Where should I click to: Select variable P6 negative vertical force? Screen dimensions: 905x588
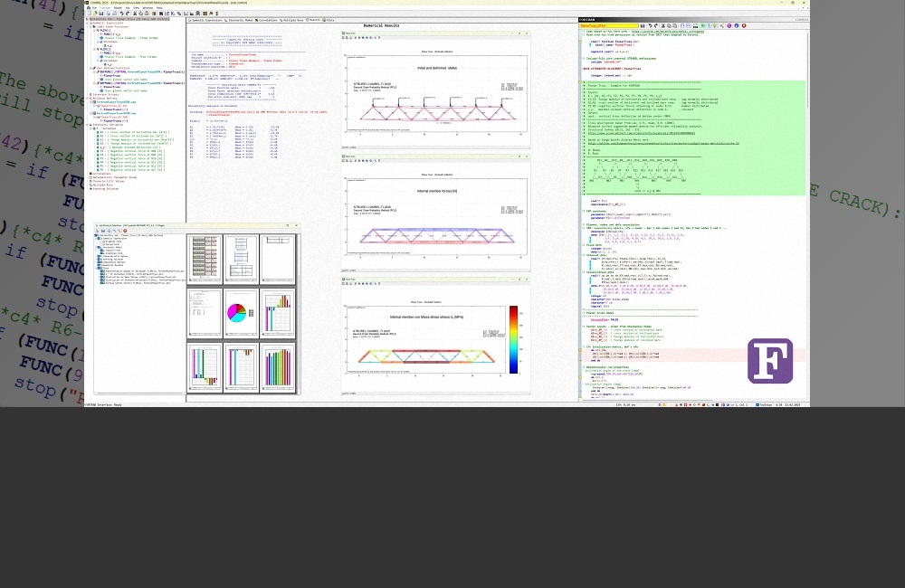click(130, 170)
